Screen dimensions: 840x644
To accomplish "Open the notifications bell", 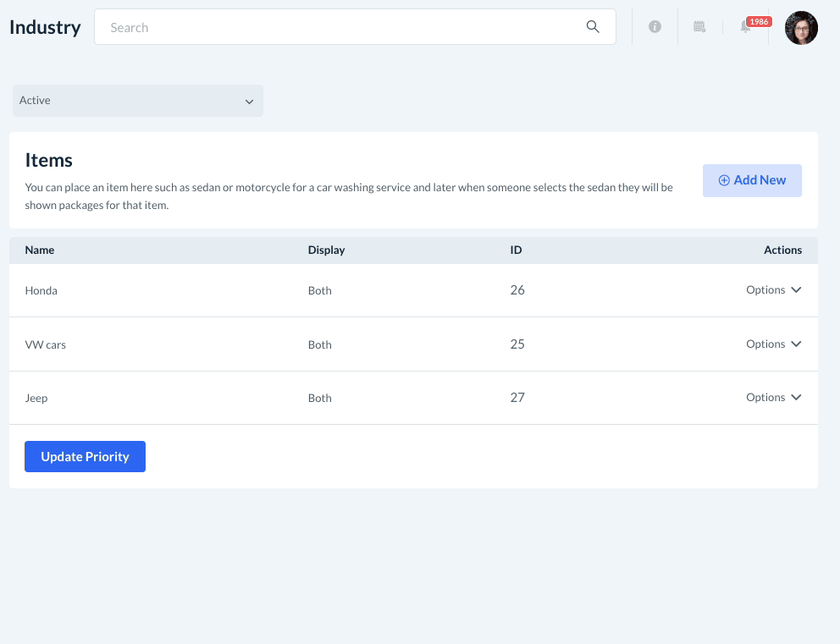I will tap(745, 28).
